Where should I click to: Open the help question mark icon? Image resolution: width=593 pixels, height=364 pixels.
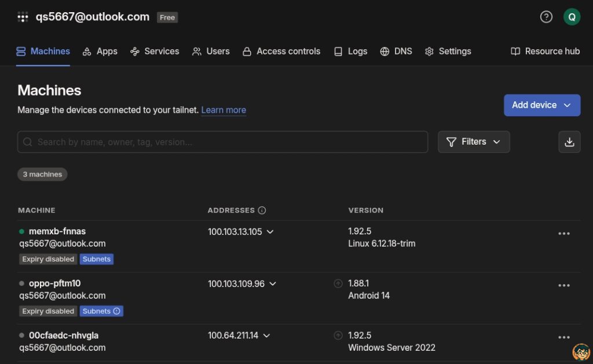(x=546, y=17)
